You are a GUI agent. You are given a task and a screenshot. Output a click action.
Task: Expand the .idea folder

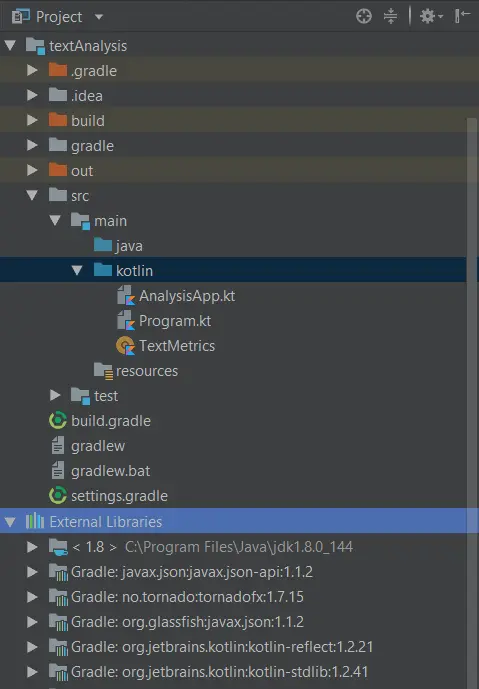tap(32, 95)
